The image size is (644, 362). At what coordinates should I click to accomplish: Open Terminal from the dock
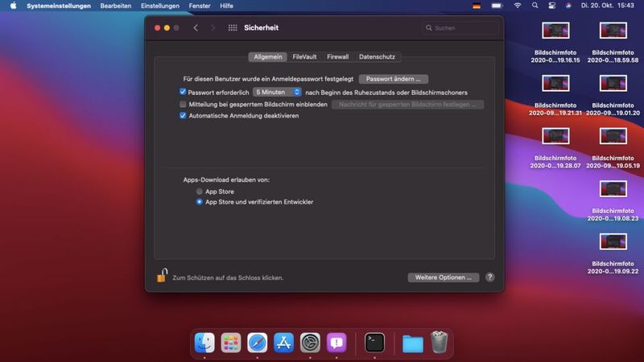click(x=374, y=343)
